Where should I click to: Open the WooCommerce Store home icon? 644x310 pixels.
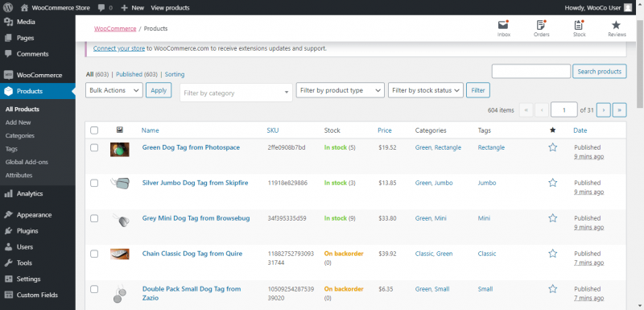(24, 7)
